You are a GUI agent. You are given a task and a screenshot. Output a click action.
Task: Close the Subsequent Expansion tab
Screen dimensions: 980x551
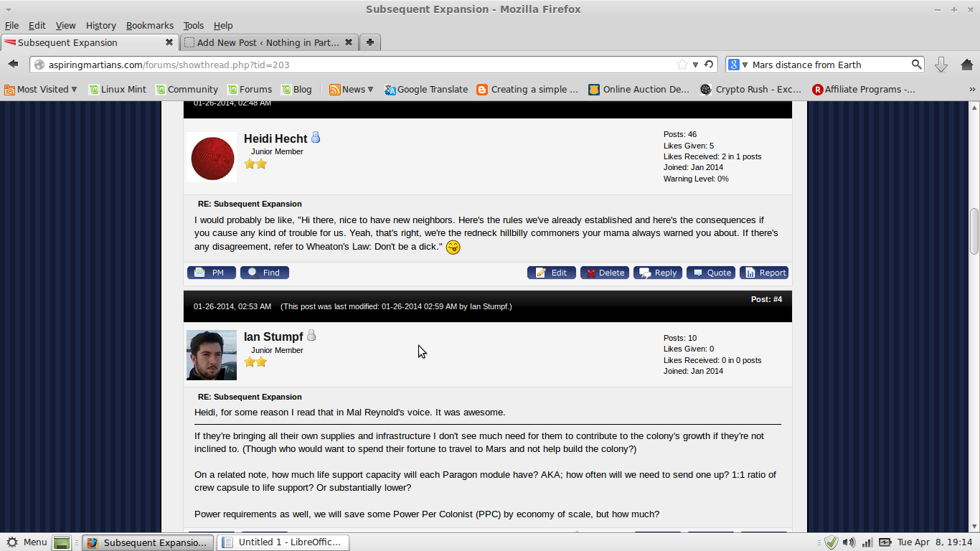(x=169, y=42)
